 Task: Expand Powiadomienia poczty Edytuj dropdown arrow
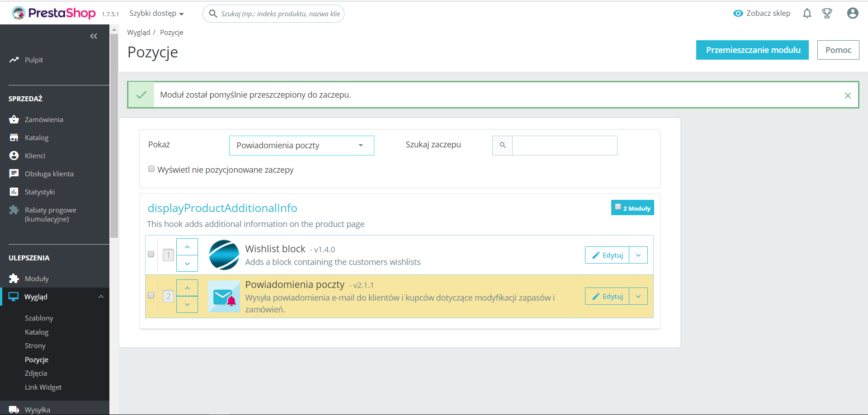(638, 296)
